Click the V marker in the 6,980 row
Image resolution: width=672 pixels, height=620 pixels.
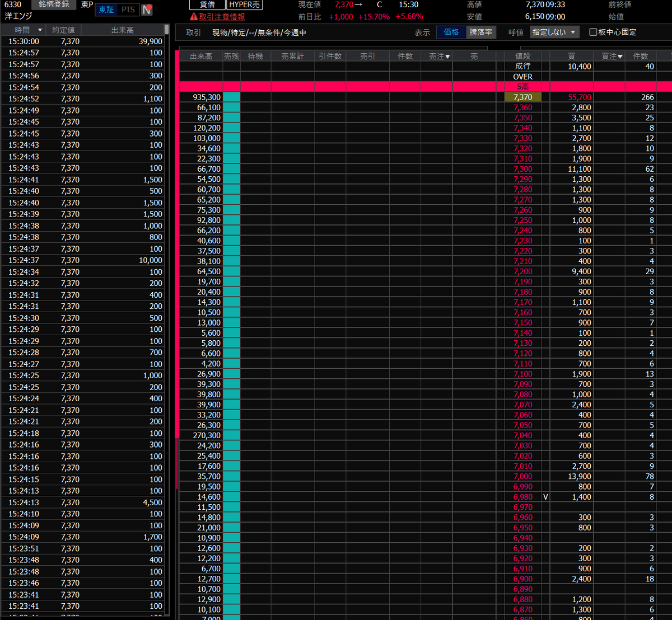545,497
